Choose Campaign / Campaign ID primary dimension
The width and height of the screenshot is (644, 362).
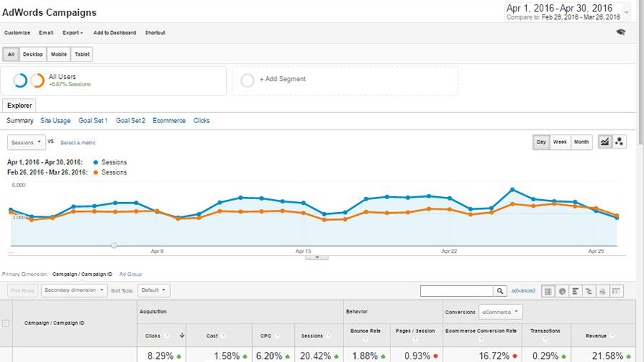(x=82, y=274)
